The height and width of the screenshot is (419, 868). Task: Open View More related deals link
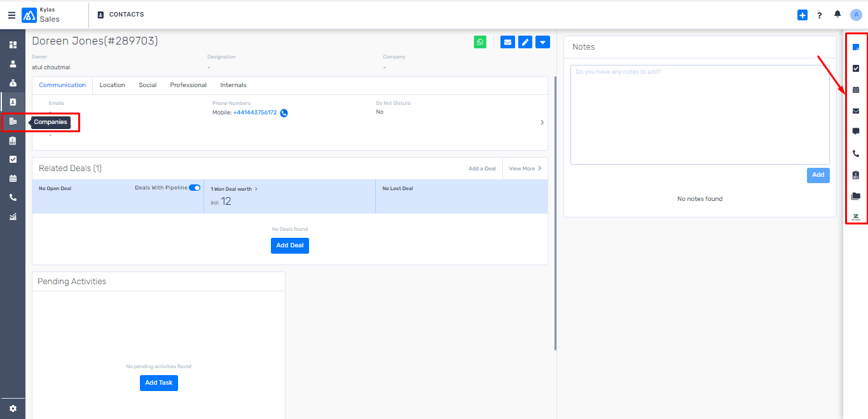coord(525,168)
